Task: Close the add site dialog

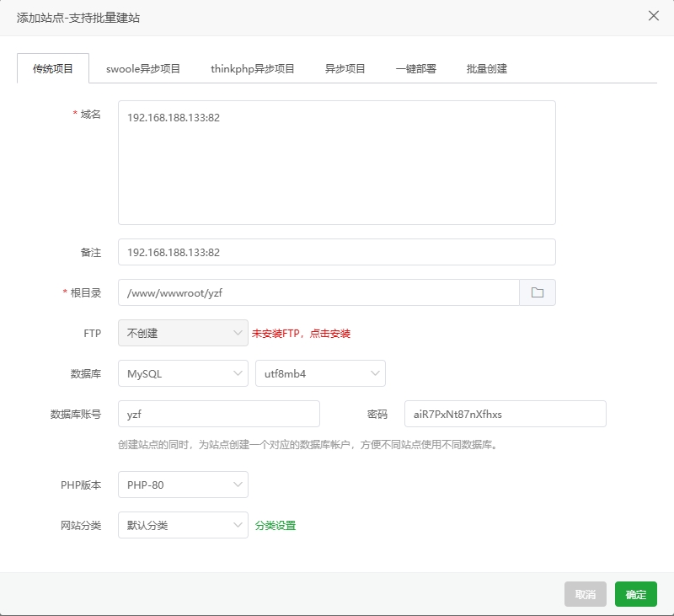Action: [653, 16]
